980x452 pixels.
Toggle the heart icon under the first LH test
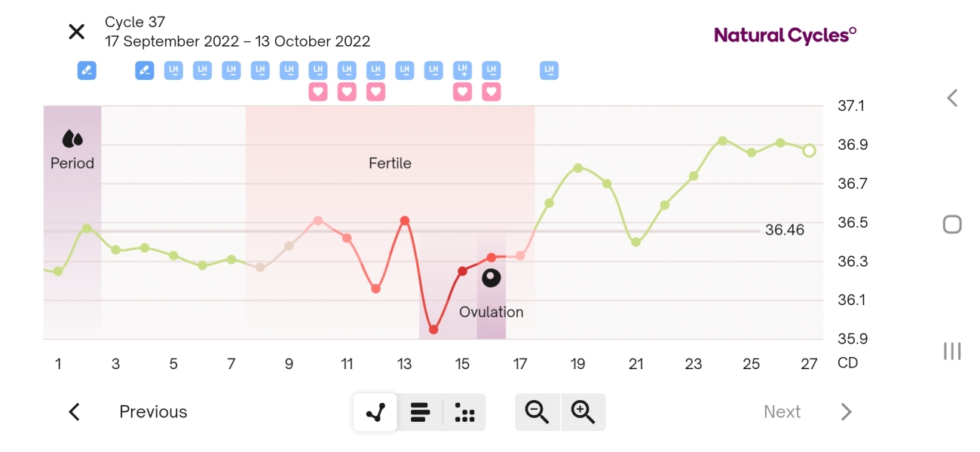[317, 90]
